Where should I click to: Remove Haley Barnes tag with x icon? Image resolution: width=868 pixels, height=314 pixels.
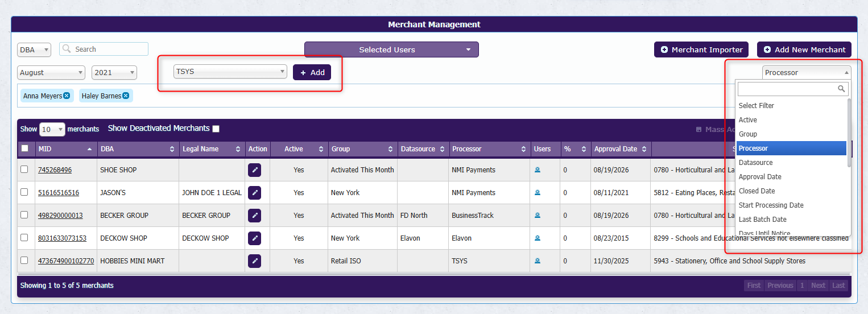[126, 96]
